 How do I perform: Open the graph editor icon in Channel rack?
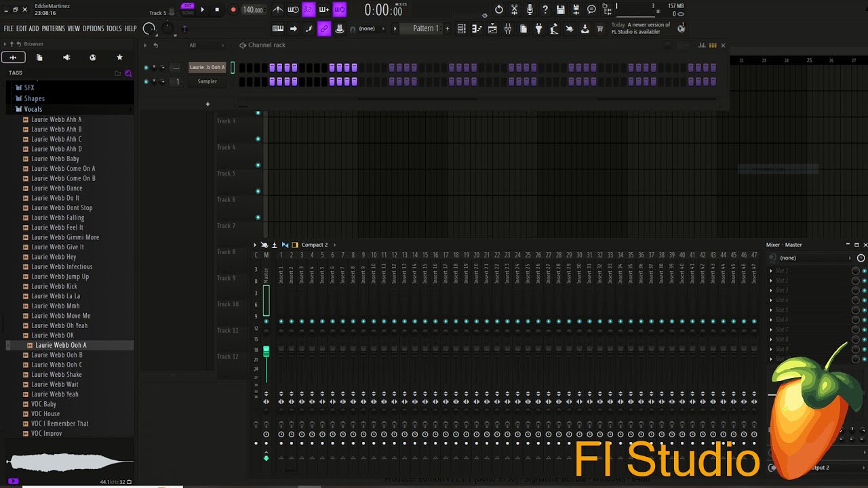pos(702,45)
